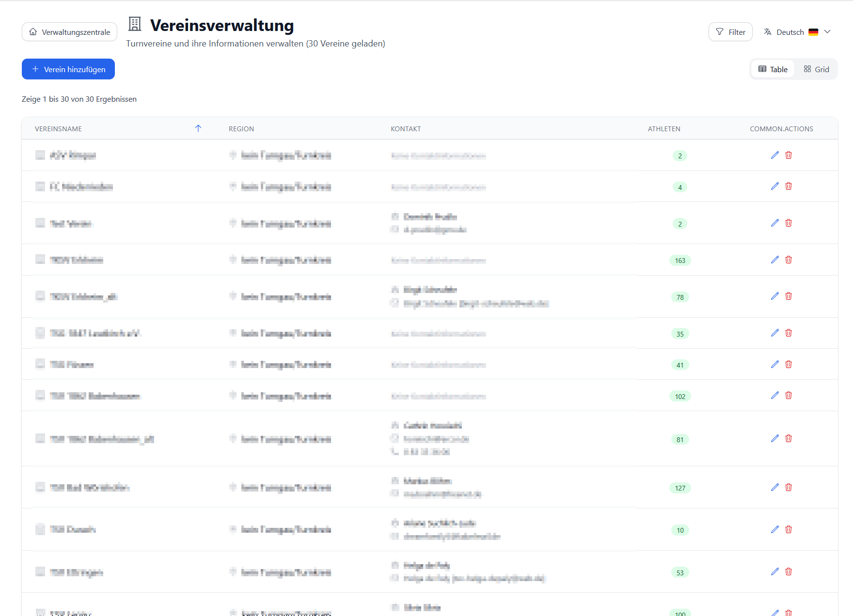Edit the club with 41 athletes

pyautogui.click(x=775, y=365)
